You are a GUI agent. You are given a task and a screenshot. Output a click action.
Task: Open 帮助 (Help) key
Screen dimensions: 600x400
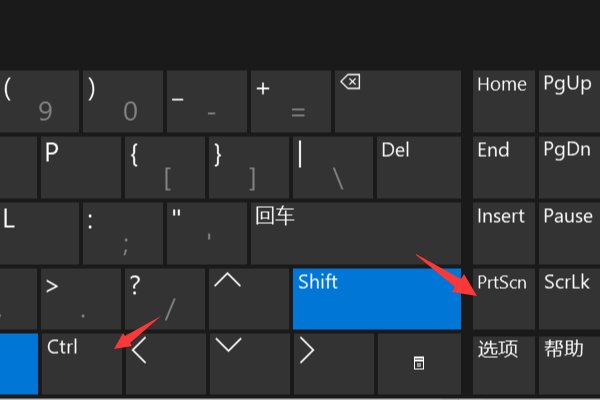pyautogui.click(x=567, y=363)
